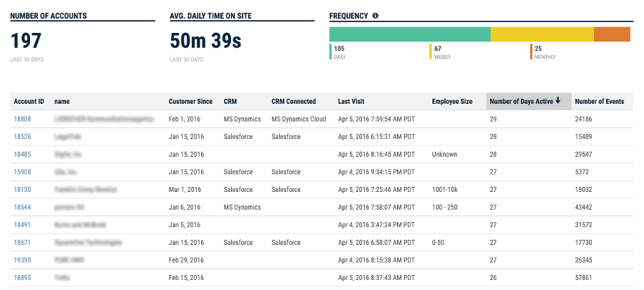Image resolution: width=644 pixels, height=290 pixels.
Task: Click the 57861 events cell
Action: (x=584, y=278)
